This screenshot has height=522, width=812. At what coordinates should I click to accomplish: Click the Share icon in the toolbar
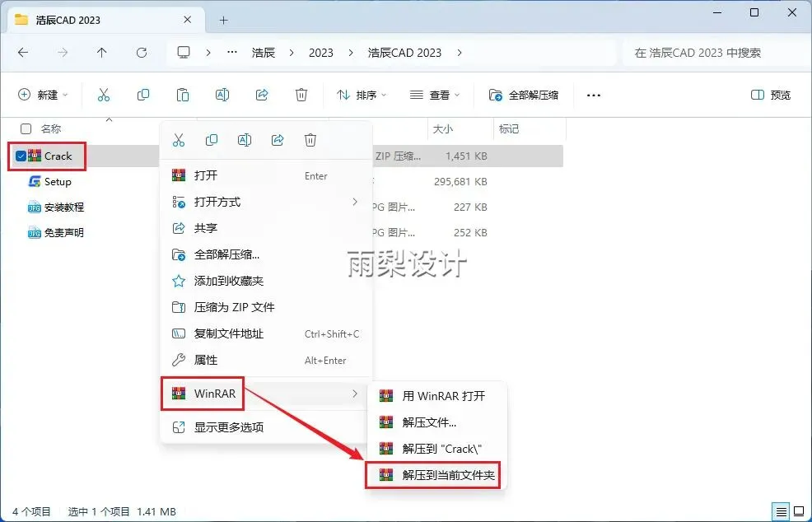pyautogui.click(x=262, y=95)
